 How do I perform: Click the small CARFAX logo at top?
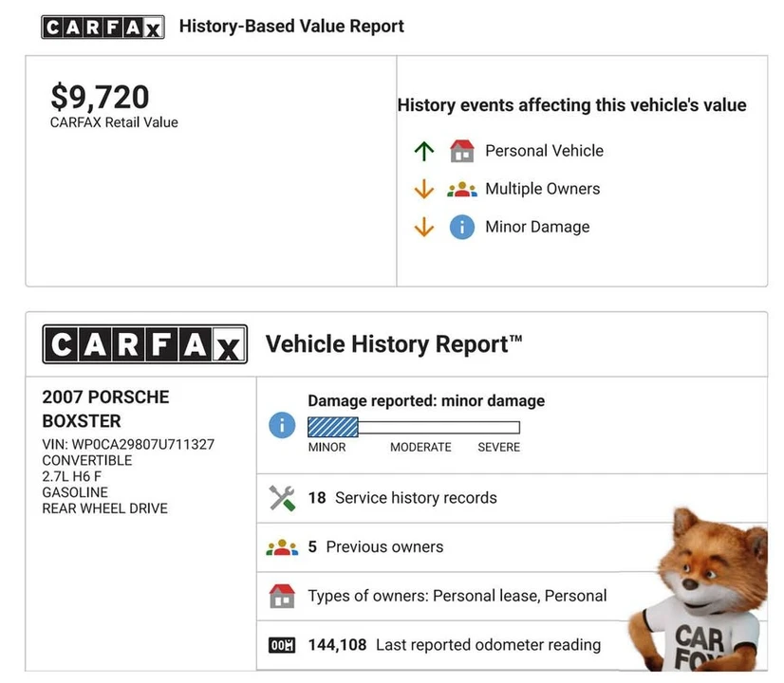103,27
